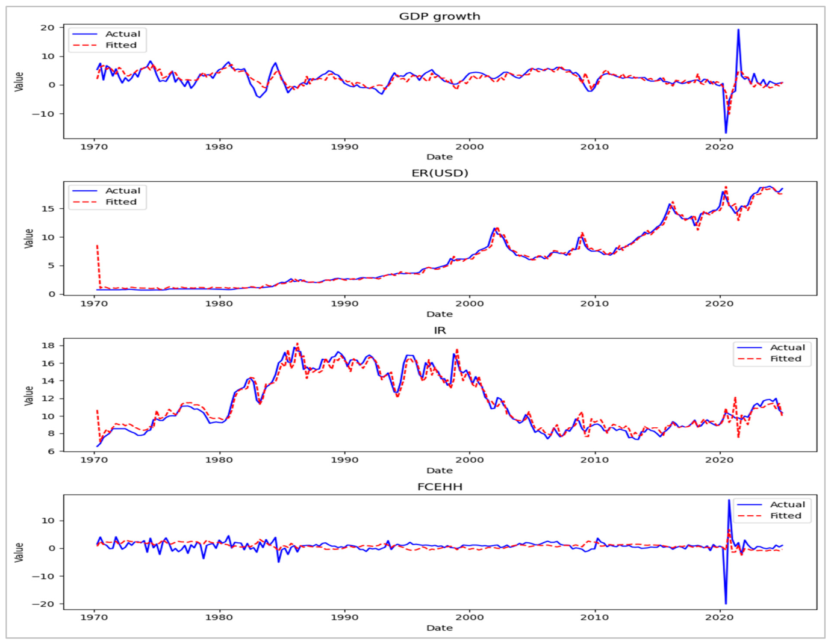Image resolution: width=831 pixels, height=644 pixels.
Task: Click the "GDP growth" chart title
Action: coord(440,16)
